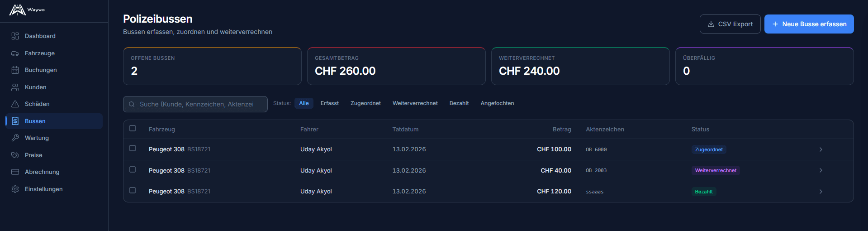This screenshot has width=868, height=231.
Task: Click the Kunden people icon
Action: [x=15, y=87]
